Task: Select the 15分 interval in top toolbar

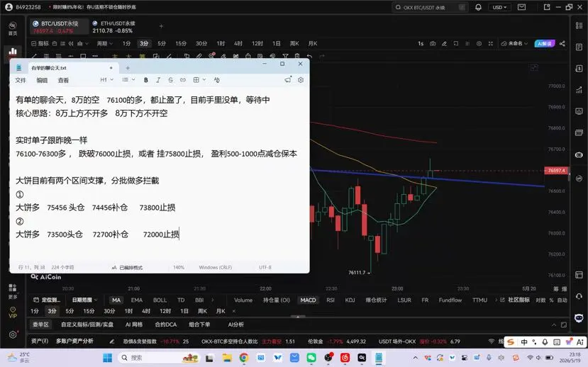Action: [181, 43]
